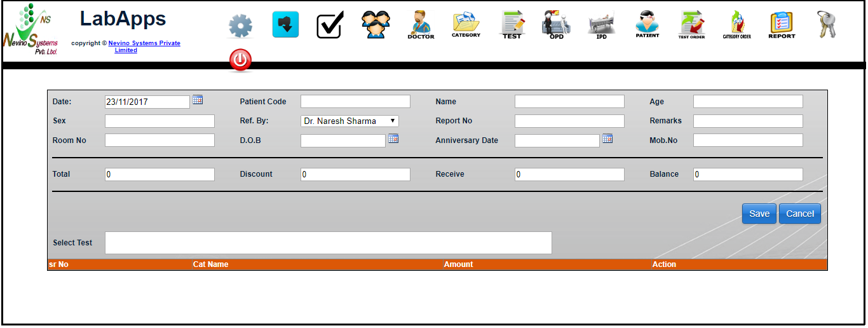This screenshot has width=868, height=328.
Task: Open the Category Order icon
Action: [x=736, y=25]
